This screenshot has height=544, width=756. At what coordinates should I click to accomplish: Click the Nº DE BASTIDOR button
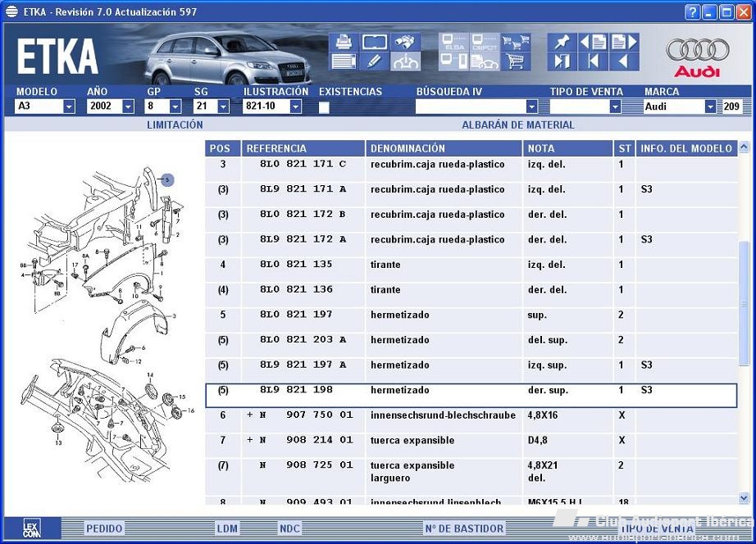coord(464,528)
